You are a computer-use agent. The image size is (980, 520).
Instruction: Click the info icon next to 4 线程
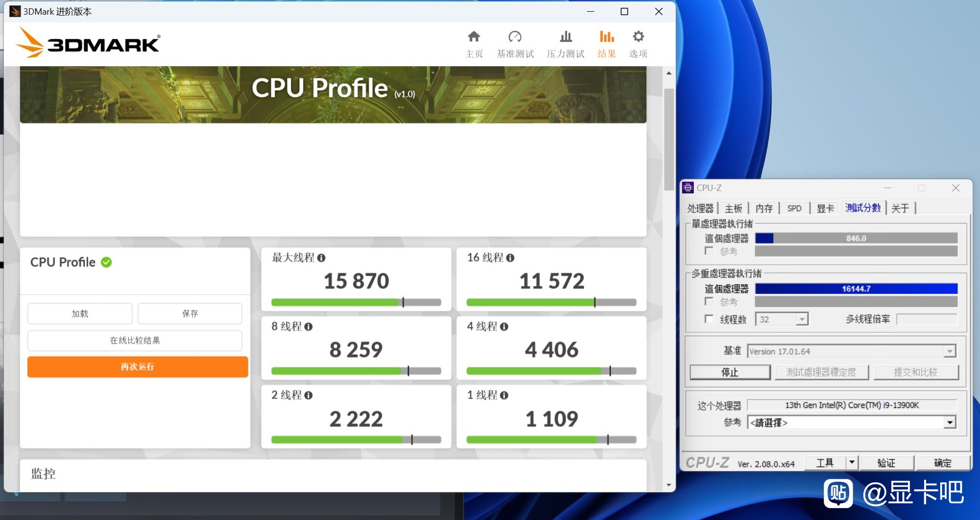(x=504, y=327)
